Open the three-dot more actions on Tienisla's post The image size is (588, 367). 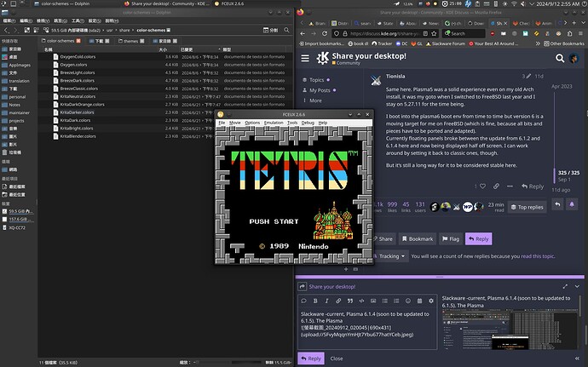(510, 186)
